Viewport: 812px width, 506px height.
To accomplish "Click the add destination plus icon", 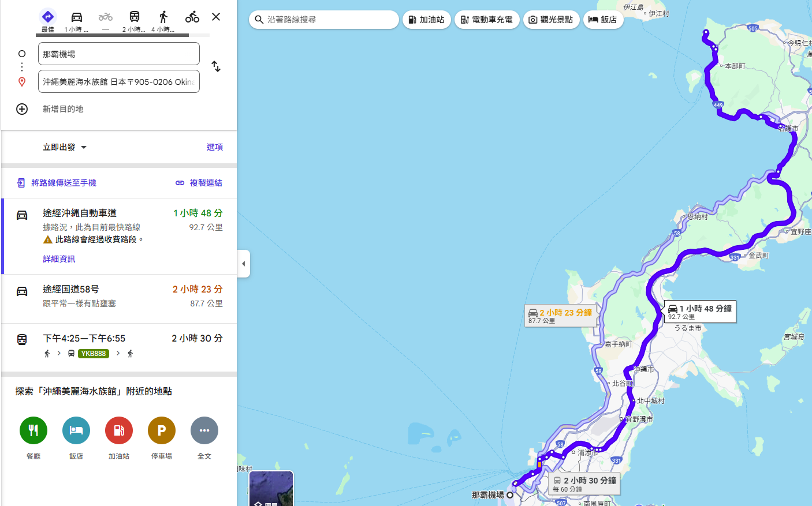I will pos(22,109).
